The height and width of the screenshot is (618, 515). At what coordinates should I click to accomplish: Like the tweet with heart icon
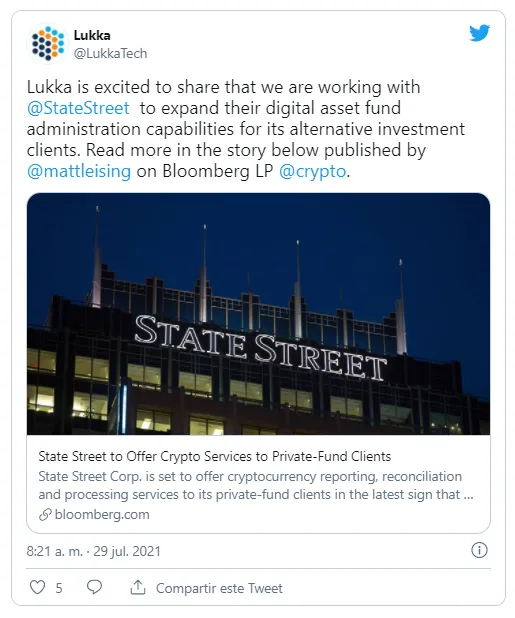coord(37,587)
